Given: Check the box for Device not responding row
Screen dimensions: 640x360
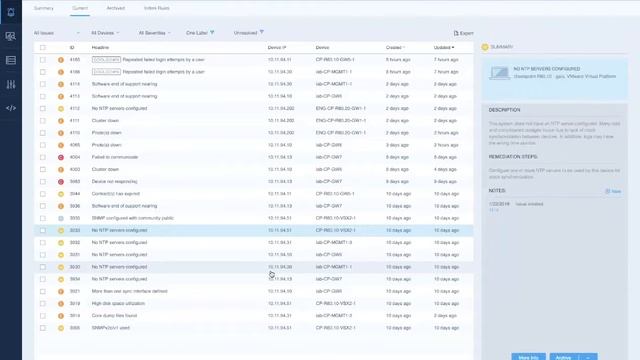Looking at the screenshot, I should 43,182.
